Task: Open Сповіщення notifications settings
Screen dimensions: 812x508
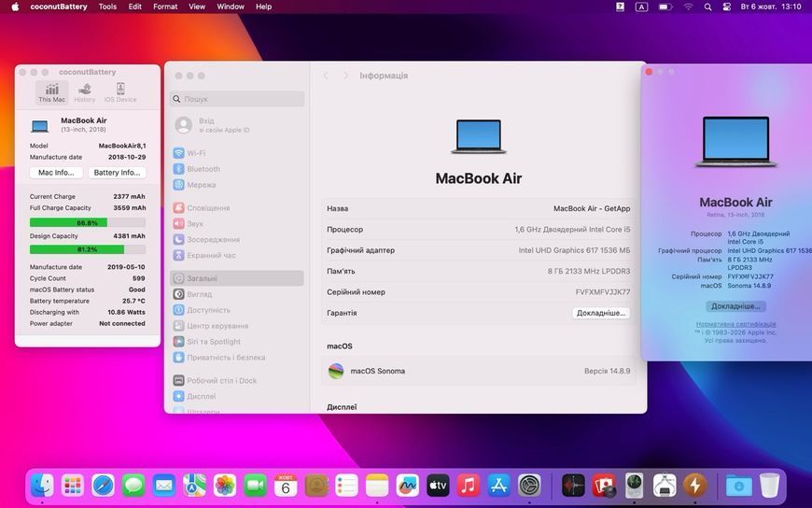Action: (x=237, y=208)
